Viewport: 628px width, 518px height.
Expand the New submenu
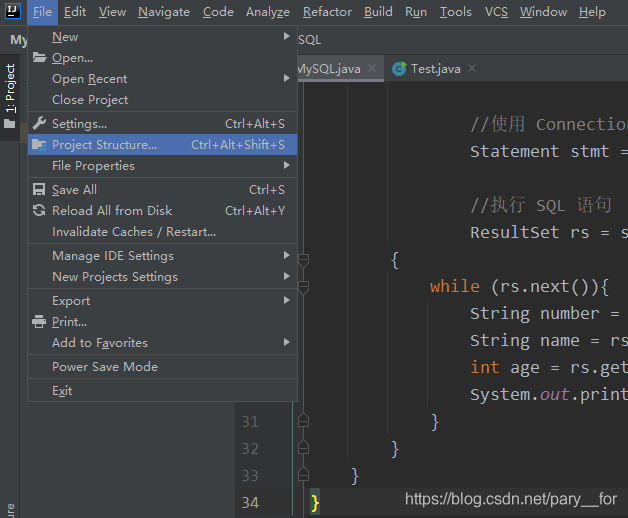point(65,37)
